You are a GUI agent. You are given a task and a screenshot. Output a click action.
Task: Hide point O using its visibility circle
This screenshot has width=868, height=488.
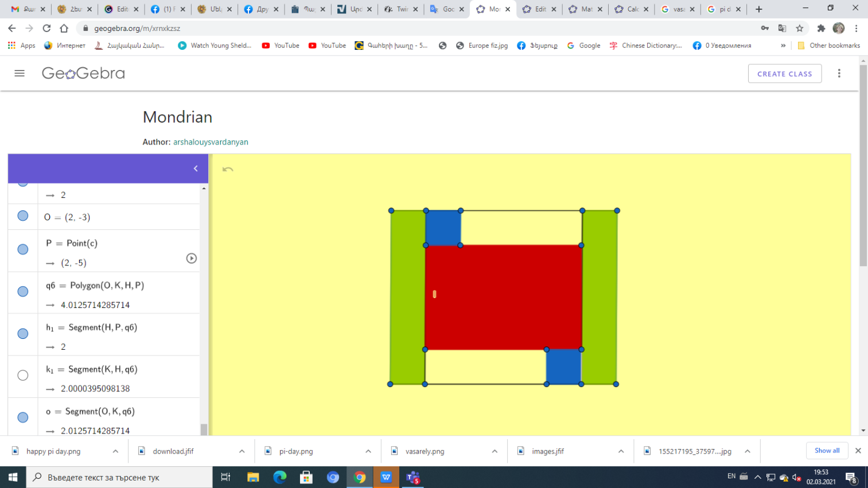click(23, 216)
